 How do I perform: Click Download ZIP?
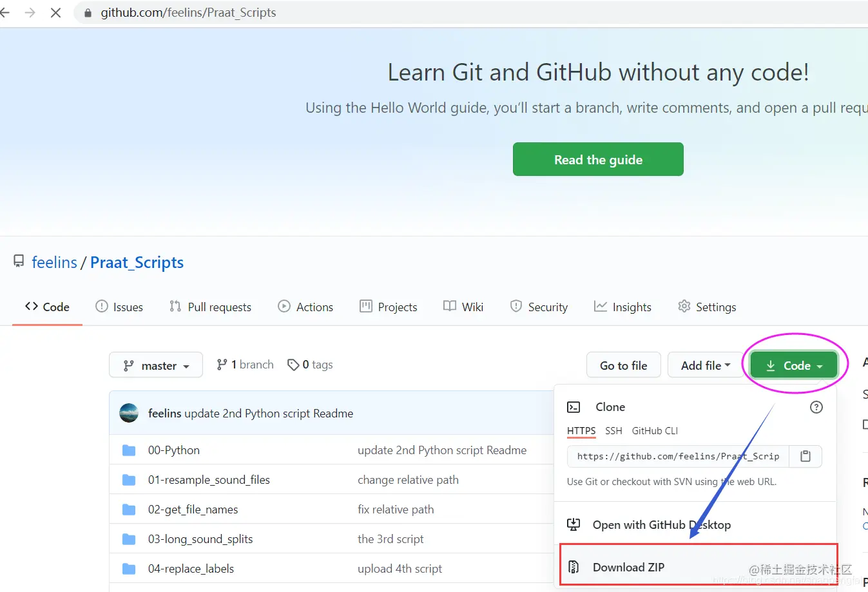(x=628, y=567)
